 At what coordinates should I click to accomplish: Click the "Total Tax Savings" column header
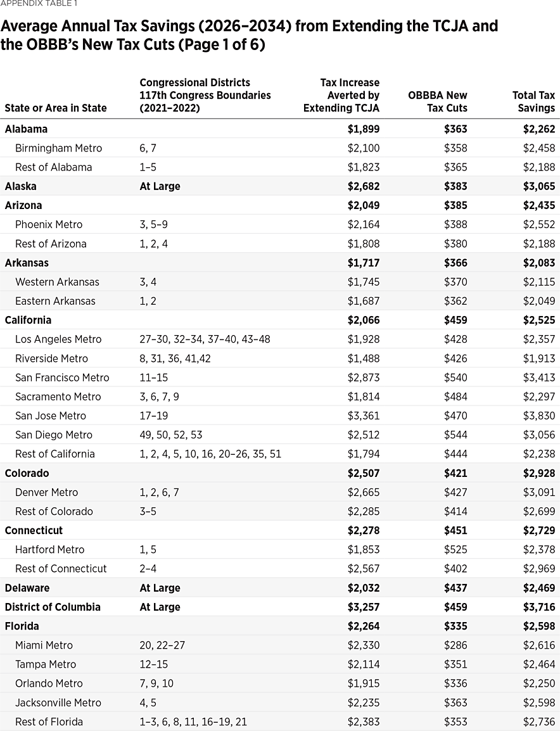click(533, 101)
